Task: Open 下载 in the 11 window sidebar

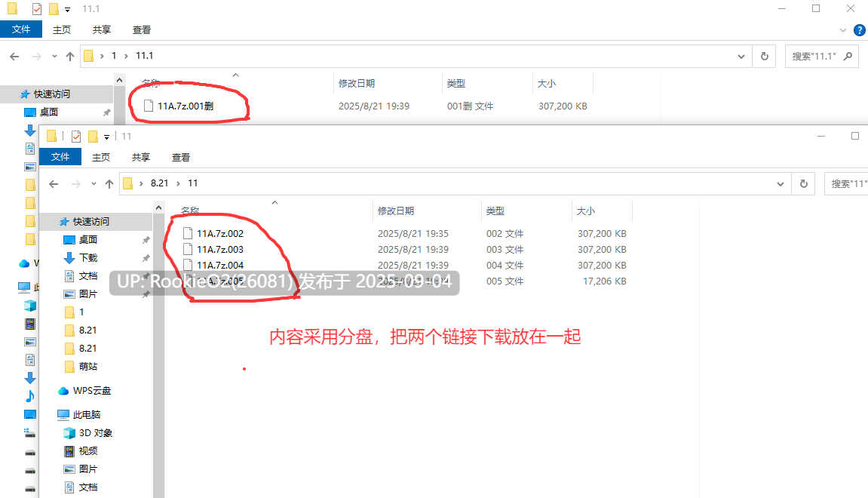Action: click(x=88, y=257)
